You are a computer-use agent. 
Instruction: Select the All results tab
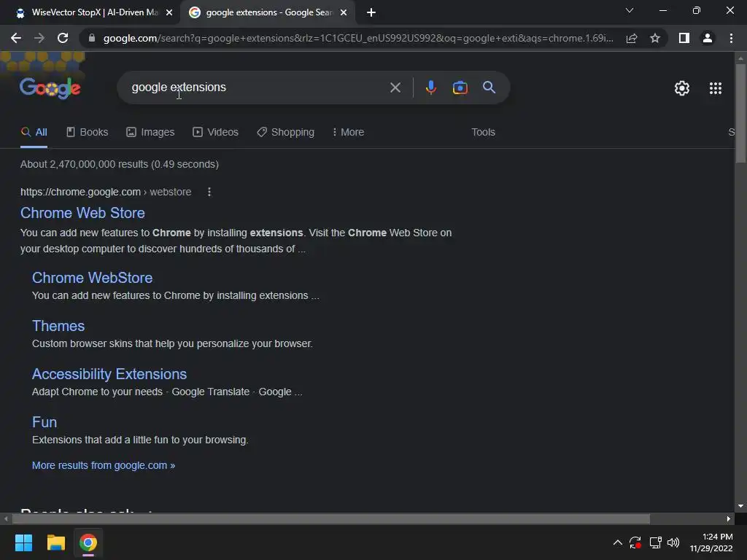click(34, 133)
